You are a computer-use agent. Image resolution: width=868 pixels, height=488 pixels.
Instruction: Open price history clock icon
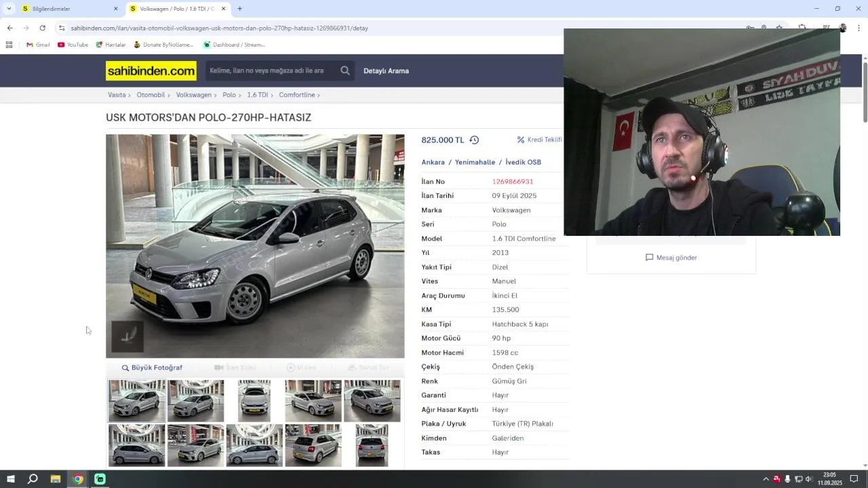[x=474, y=140]
